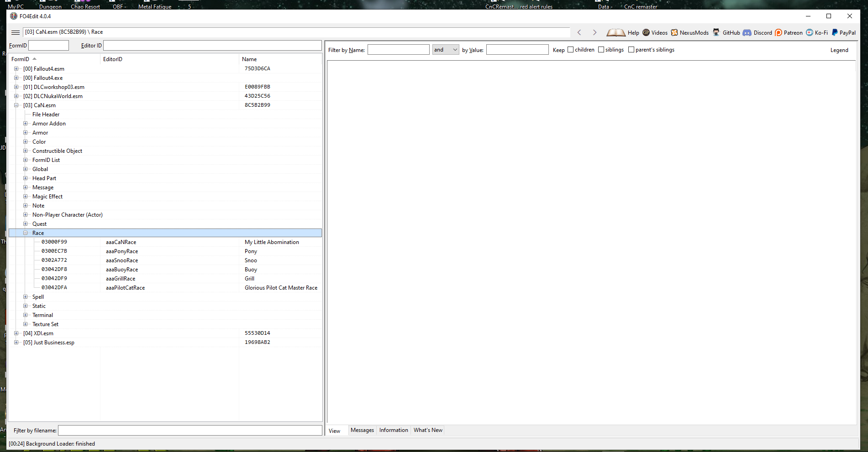Click 'My Little Abomination' name cell
This screenshot has width=868, height=452.
[272, 242]
